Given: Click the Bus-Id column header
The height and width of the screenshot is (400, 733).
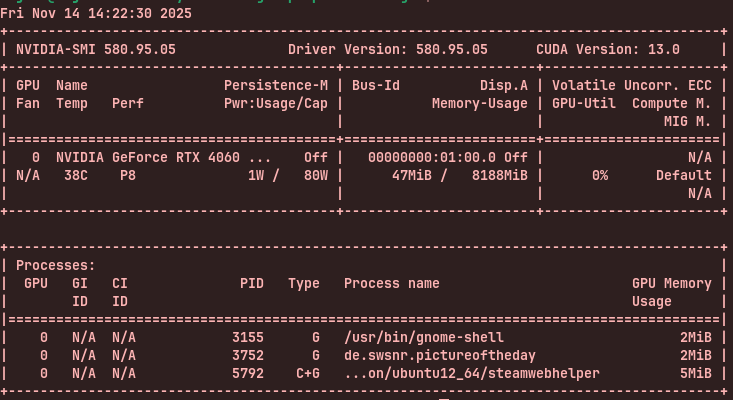Looking at the screenshot, I should pyautogui.click(x=376, y=86).
